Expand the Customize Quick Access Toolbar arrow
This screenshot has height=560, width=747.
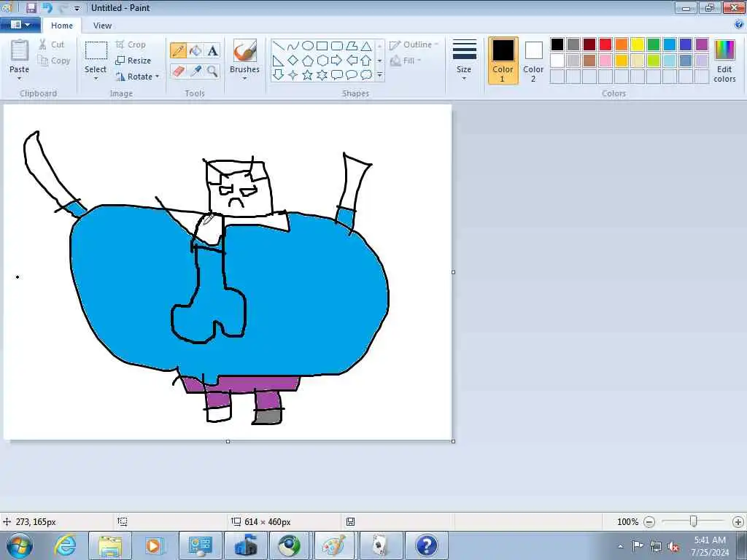click(x=77, y=9)
